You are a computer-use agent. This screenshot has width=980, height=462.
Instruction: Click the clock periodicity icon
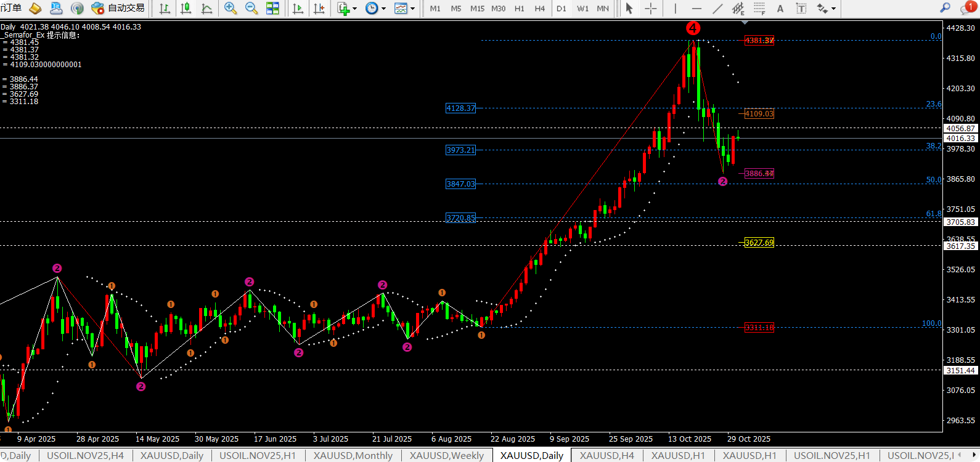[372, 9]
